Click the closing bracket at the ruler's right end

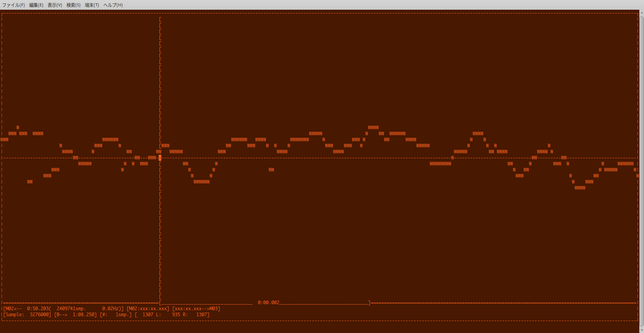coord(369,303)
